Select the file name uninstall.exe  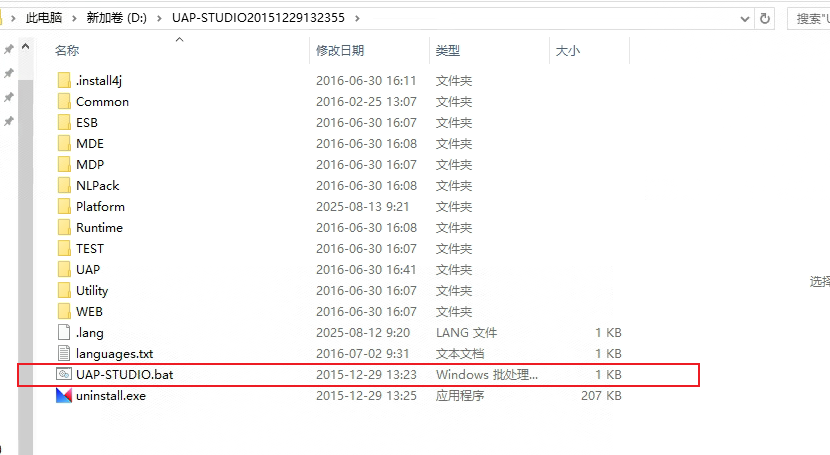coord(111,396)
